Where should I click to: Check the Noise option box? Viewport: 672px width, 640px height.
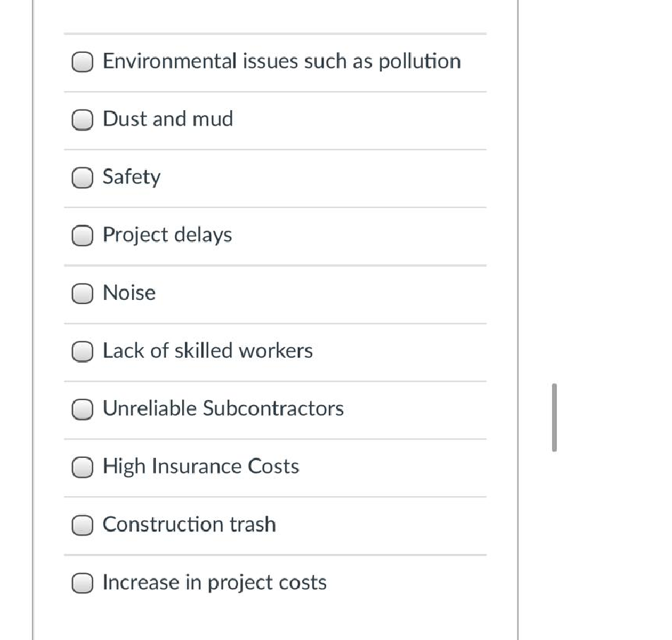(83, 294)
